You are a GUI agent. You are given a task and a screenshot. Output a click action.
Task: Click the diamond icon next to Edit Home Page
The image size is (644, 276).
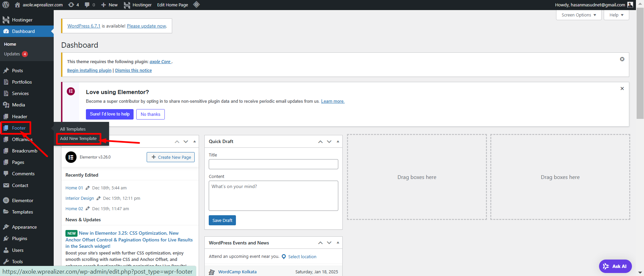pos(197,5)
